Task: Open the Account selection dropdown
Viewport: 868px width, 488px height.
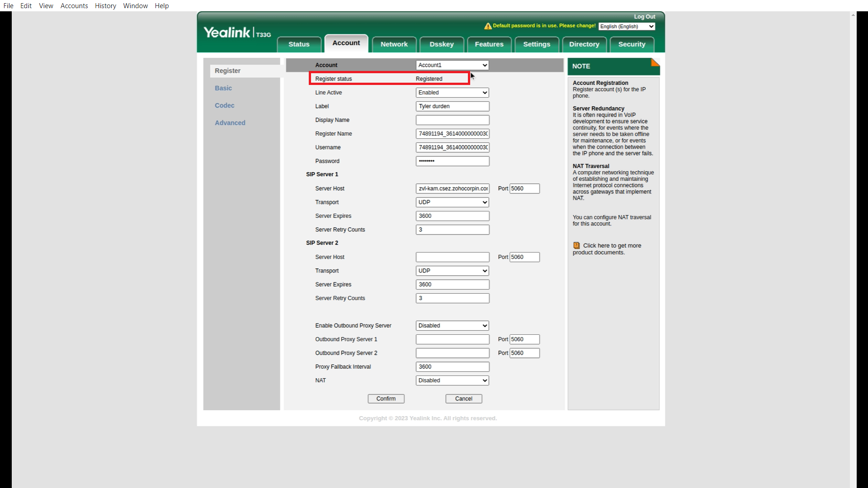Action: 452,65
